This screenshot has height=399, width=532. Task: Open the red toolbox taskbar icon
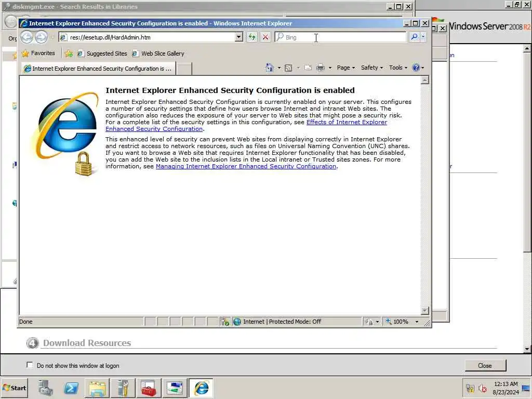click(x=149, y=388)
